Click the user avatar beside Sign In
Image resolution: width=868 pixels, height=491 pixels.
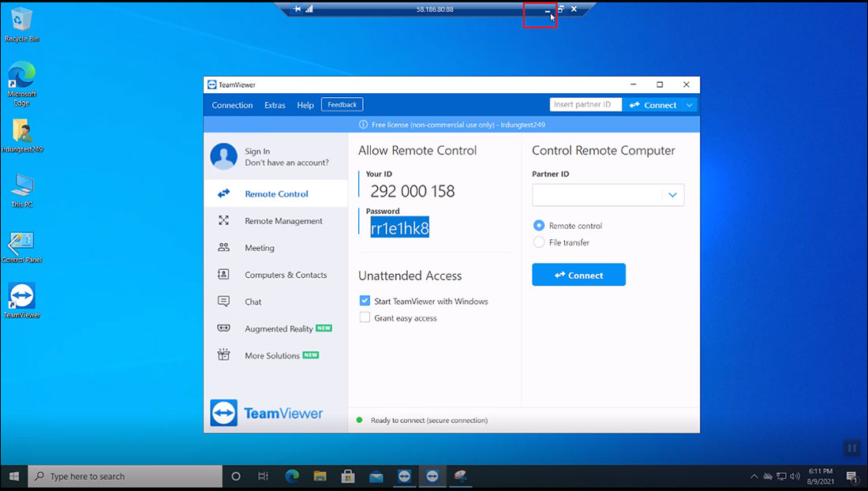pyautogui.click(x=223, y=156)
